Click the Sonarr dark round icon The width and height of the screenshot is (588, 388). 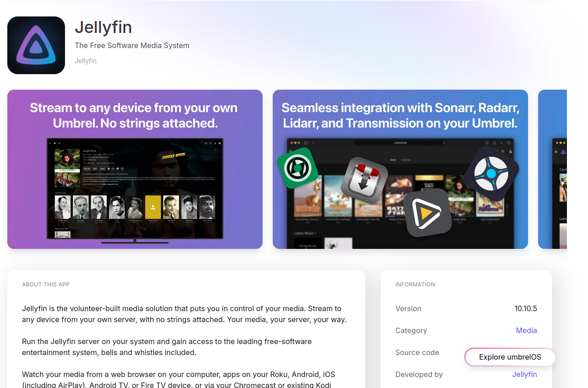click(491, 174)
